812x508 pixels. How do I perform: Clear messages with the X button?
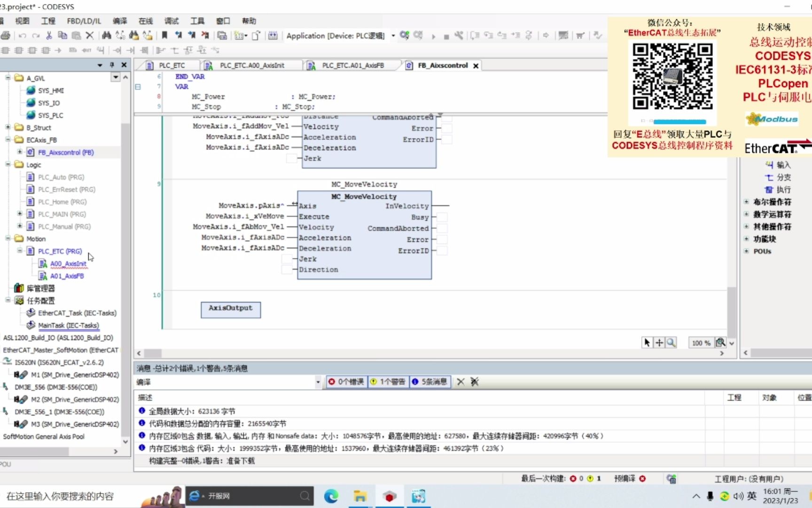tap(461, 382)
